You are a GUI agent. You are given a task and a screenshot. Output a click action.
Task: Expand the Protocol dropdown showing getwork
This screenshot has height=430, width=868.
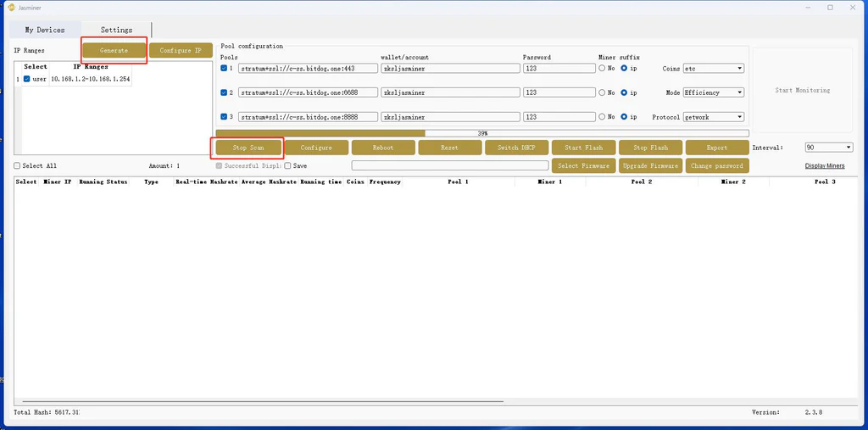(713, 117)
